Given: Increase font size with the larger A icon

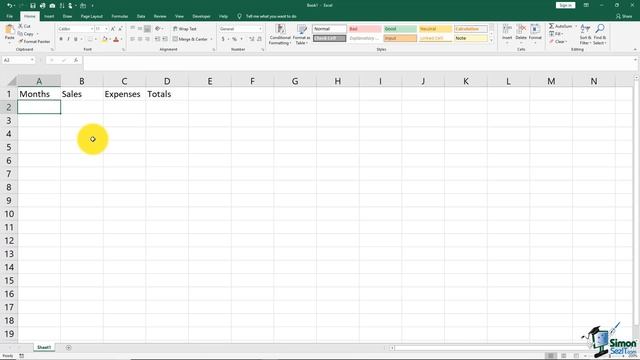Looking at the screenshot, I should 113,29.
